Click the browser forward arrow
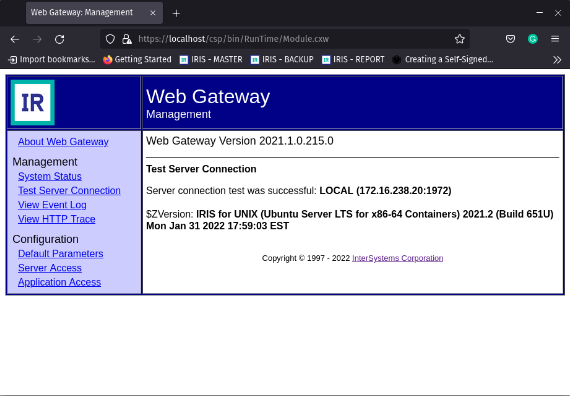Screen dimensions: 570x396 click(37, 39)
